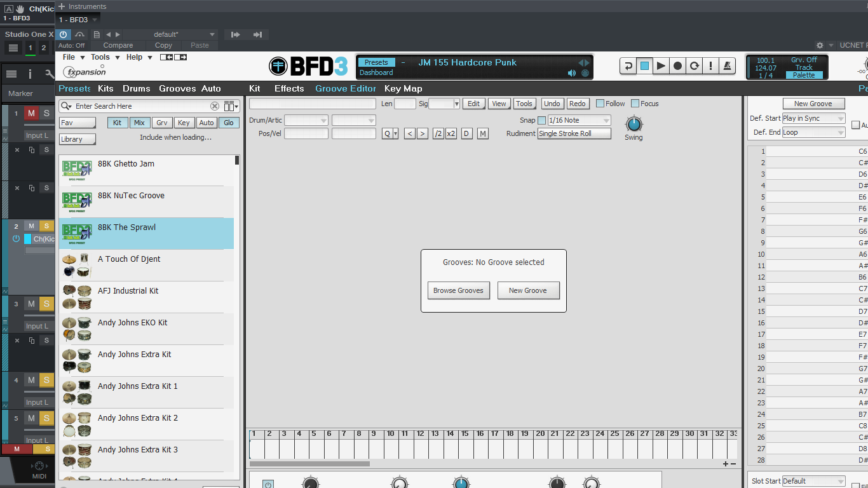Image resolution: width=868 pixels, height=488 pixels.
Task: Open the Q quantize dropdown
Action: pyautogui.click(x=390, y=133)
